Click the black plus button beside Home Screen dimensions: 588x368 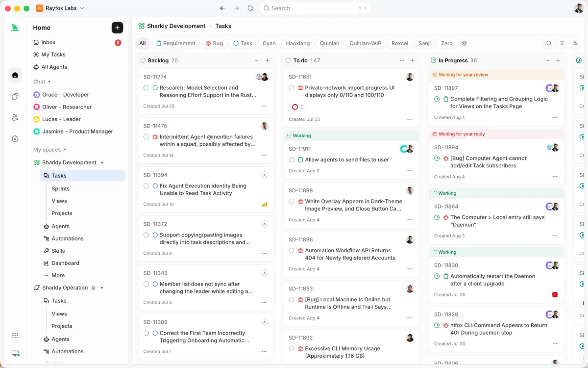[117, 27]
